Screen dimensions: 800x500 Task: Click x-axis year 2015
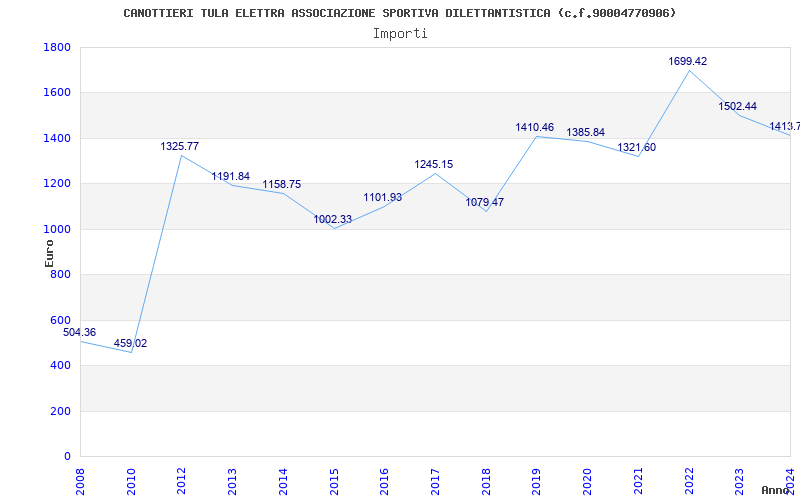coord(334,481)
